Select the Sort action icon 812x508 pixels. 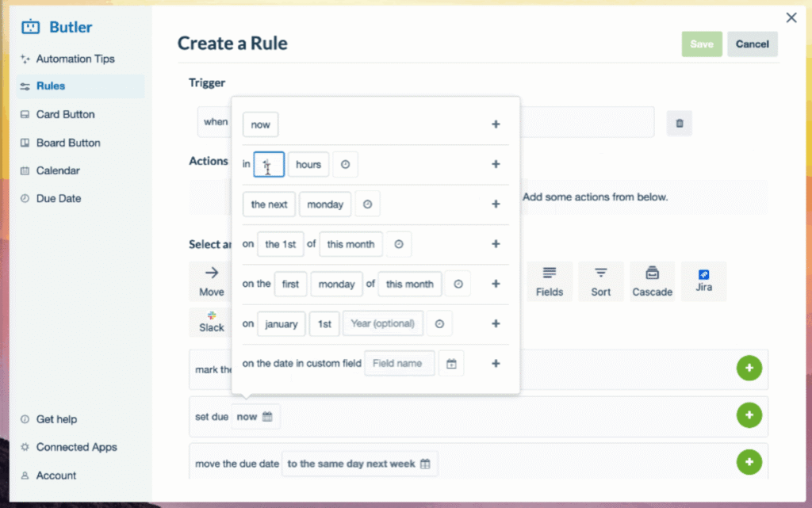[600, 281]
